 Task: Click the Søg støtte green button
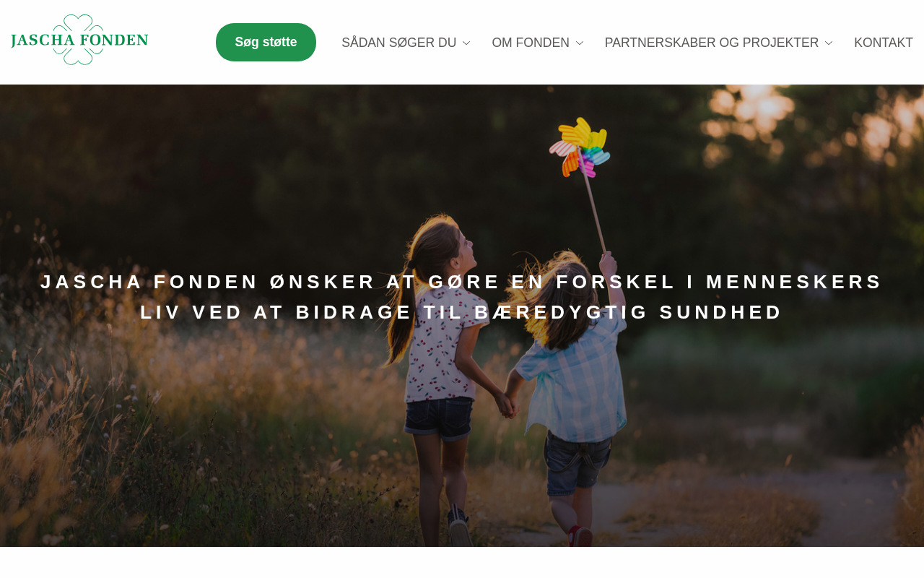[x=266, y=42]
